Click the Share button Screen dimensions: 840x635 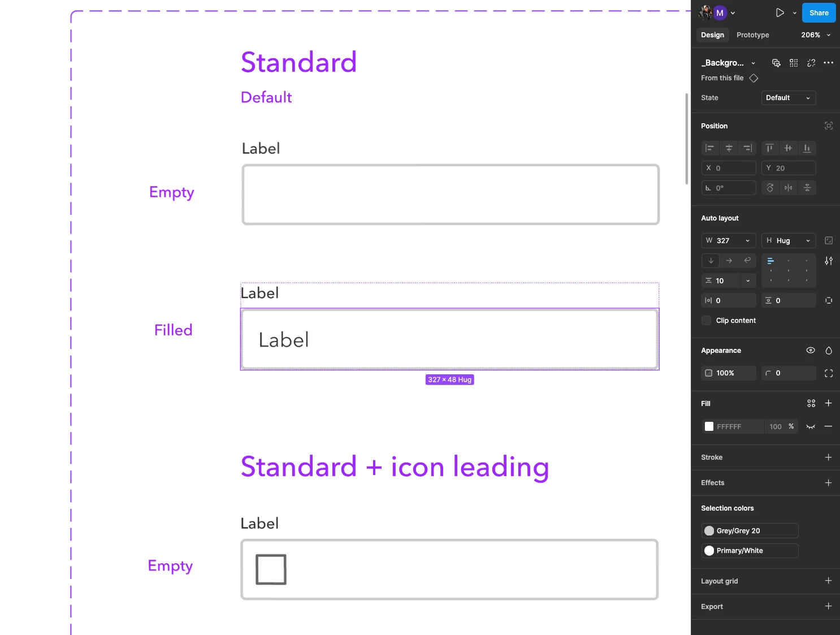click(x=819, y=13)
